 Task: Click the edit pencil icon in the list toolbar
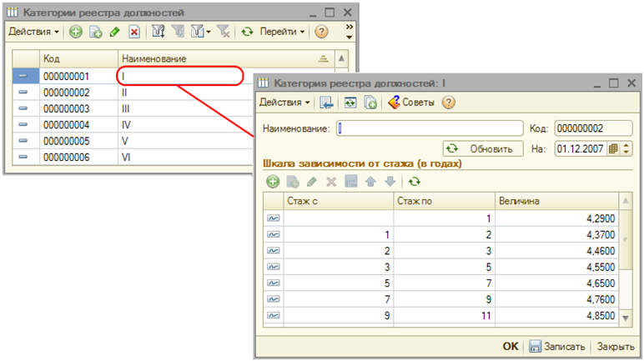point(116,33)
